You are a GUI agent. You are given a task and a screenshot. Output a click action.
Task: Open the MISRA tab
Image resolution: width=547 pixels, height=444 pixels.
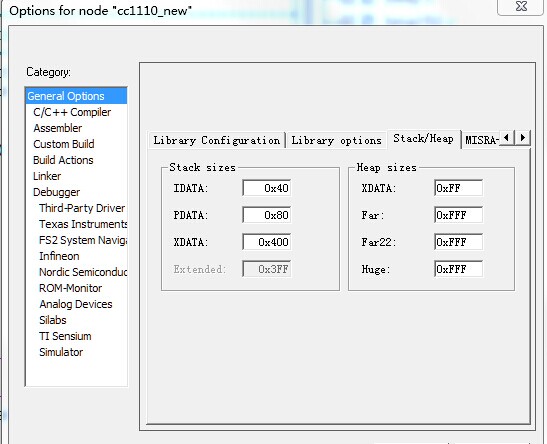click(481, 140)
